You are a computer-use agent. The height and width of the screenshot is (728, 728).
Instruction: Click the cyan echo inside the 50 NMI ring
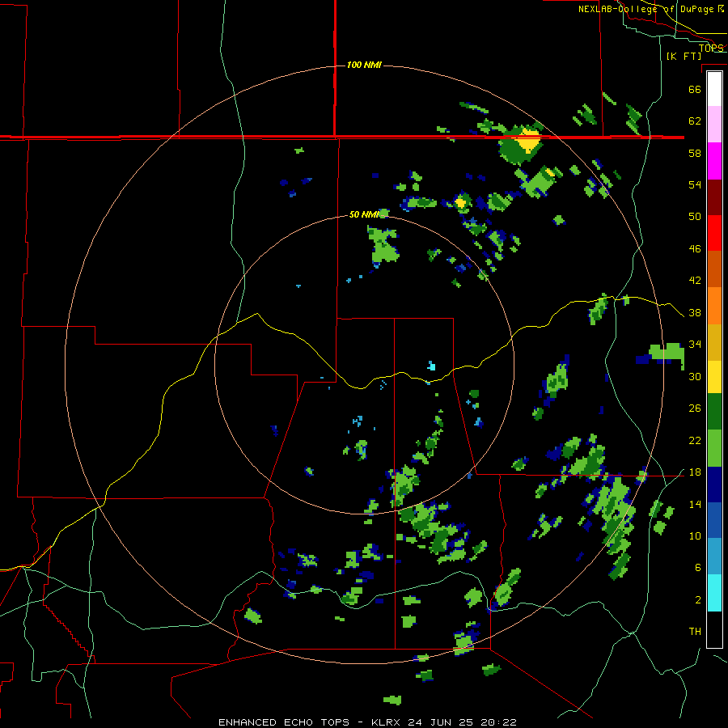pyautogui.click(x=432, y=366)
